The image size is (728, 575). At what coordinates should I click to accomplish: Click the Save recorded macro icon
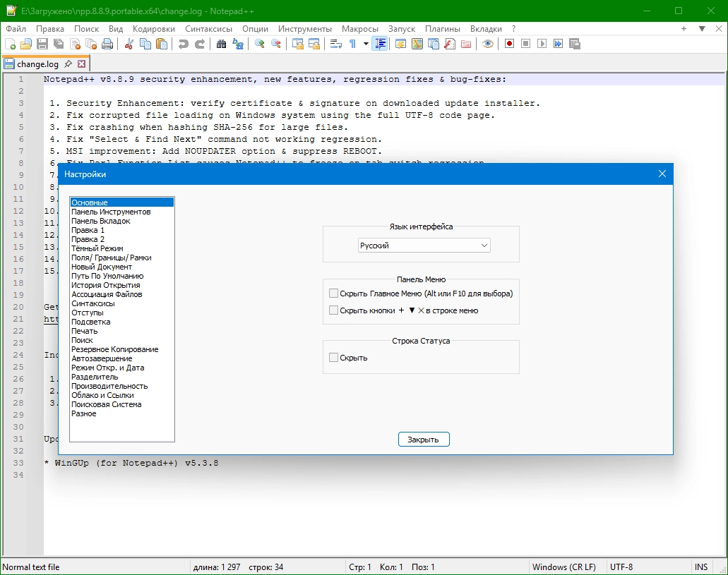[x=575, y=44]
